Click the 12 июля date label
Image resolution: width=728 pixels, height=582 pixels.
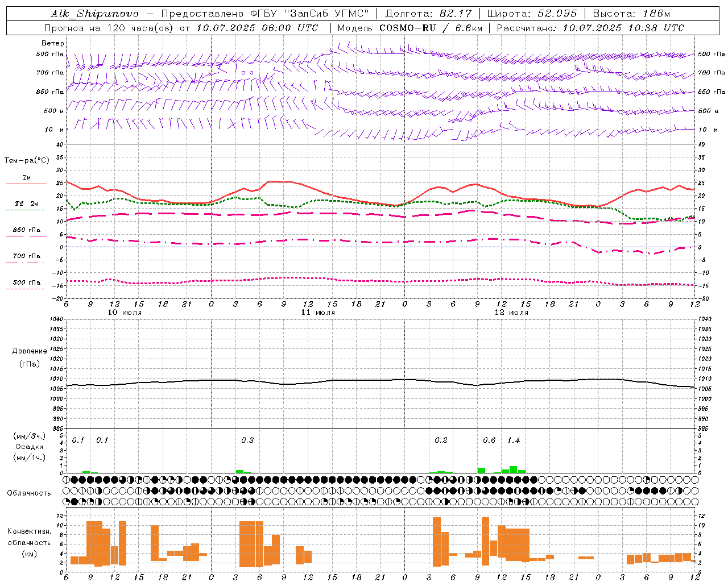tap(511, 313)
